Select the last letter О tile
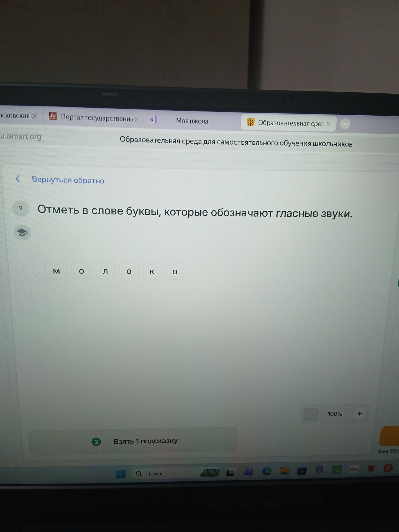This screenshot has height=532, width=399. click(x=175, y=272)
